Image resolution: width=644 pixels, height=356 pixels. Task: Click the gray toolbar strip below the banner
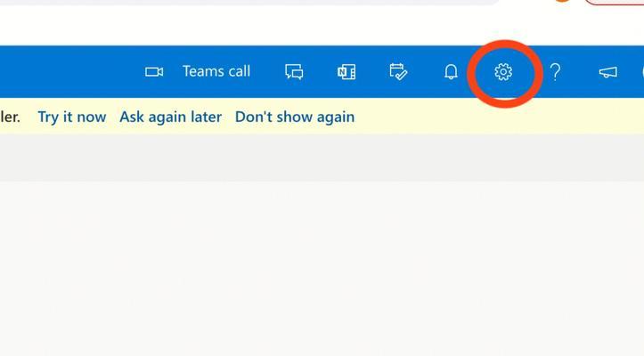pos(322,158)
